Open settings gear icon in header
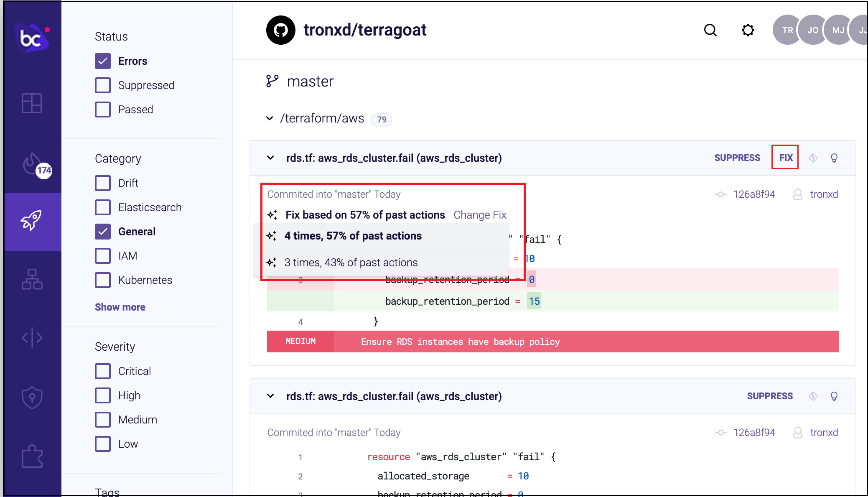Viewport: 868px width, 497px height. 748,30
